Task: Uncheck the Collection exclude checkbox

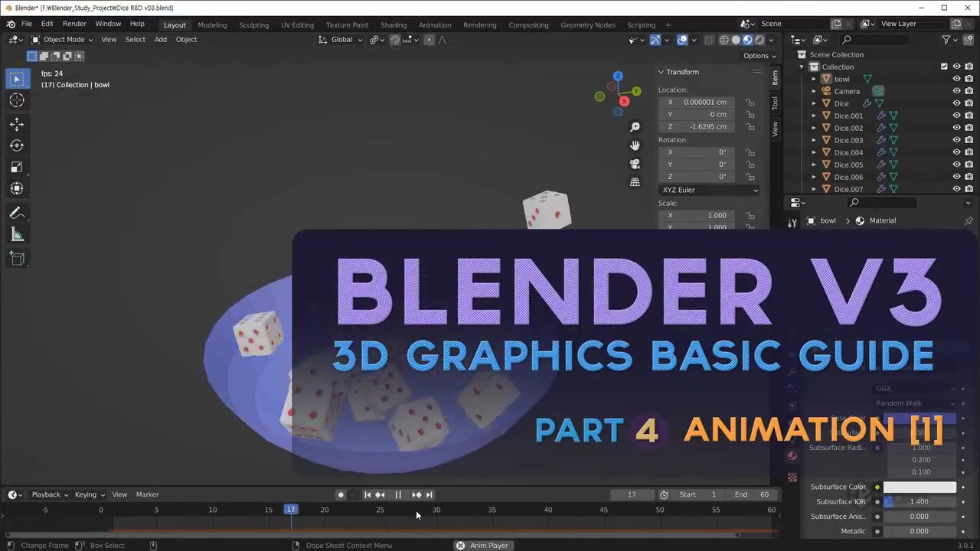Action: point(944,67)
